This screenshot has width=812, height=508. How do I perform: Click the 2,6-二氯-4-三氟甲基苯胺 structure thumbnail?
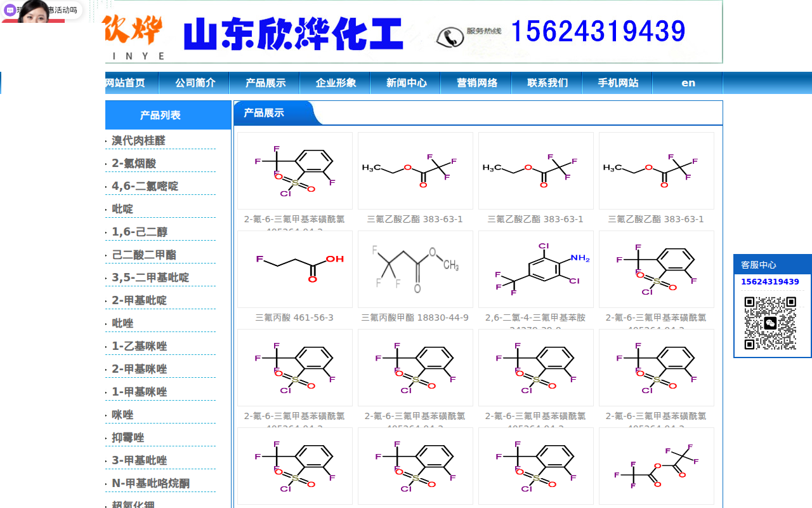click(x=535, y=269)
